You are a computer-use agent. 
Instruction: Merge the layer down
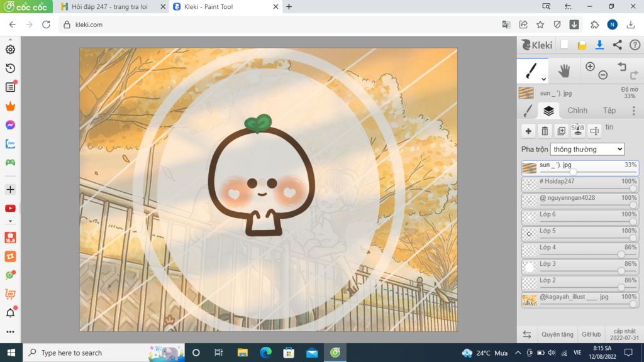(577, 131)
